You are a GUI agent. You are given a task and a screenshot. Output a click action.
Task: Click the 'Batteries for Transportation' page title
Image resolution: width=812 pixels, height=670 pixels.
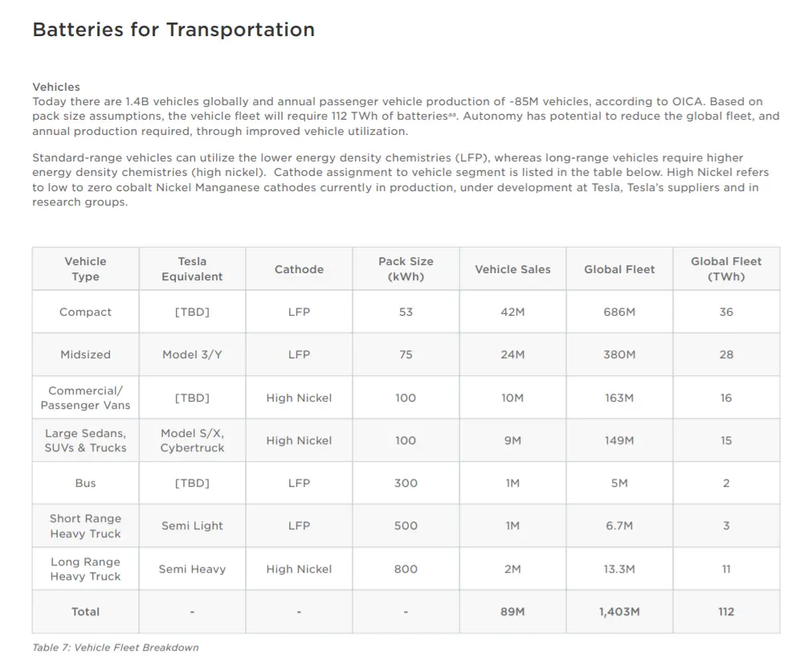(x=173, y=31)
